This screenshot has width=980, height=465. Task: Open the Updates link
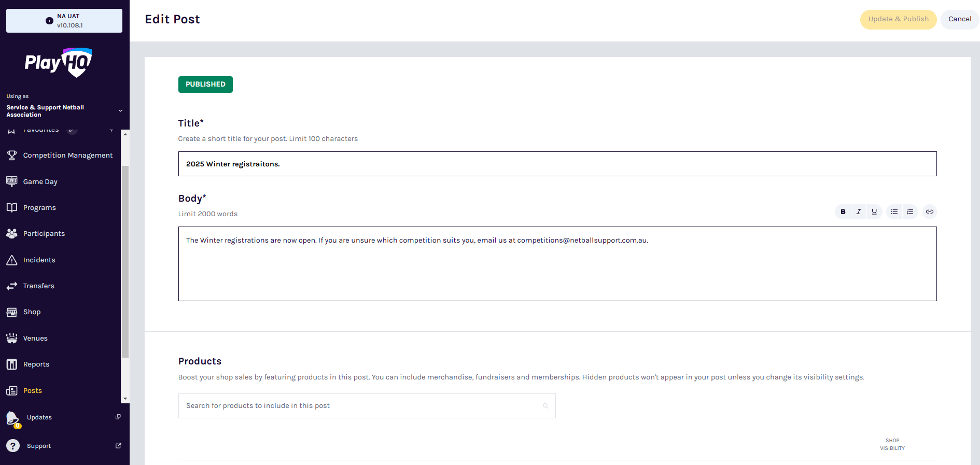[39, 417]
